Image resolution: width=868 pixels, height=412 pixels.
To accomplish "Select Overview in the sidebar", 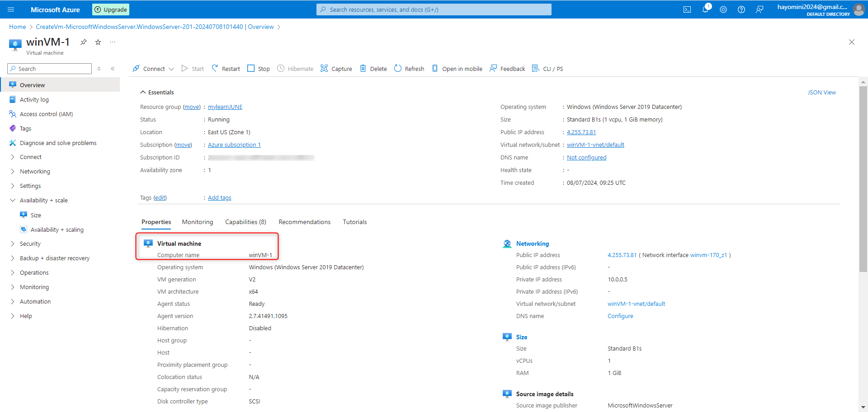I will point(60,85).
